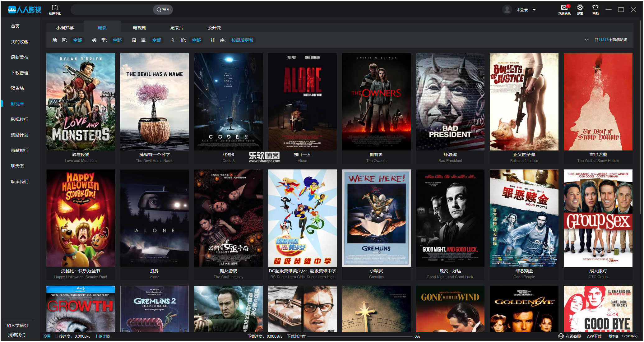The image size is (644, 342).
Task: Click the 搜索 search button
Action: 163,10
